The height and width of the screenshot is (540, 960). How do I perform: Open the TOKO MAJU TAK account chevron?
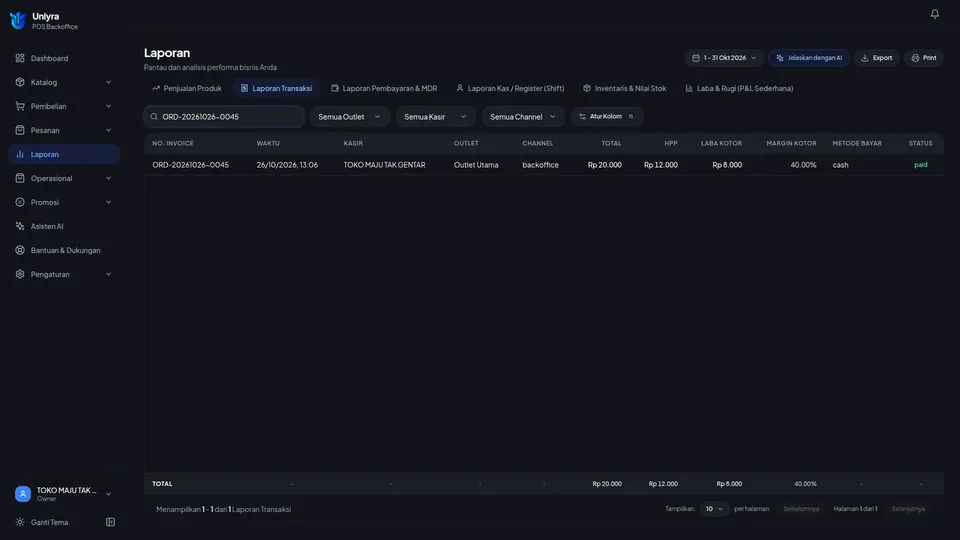[x=108, y=494]
